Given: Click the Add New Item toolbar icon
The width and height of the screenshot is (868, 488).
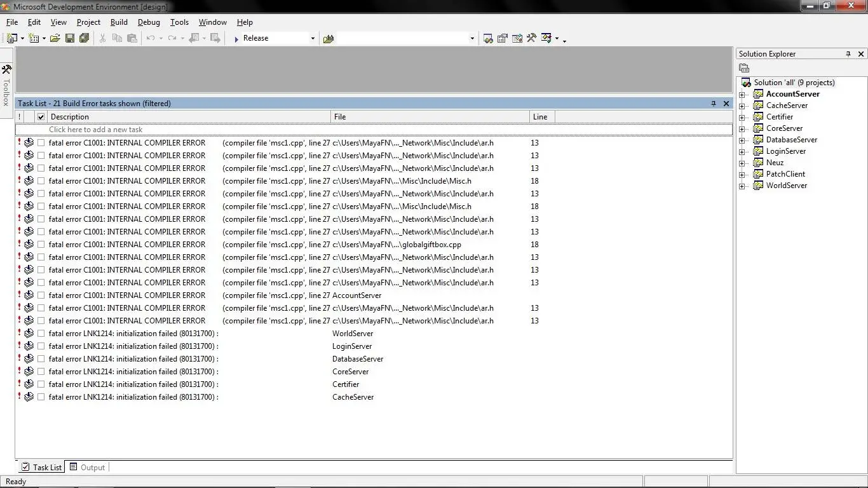Looking at the screenshot, I should (x=34, y=38).
